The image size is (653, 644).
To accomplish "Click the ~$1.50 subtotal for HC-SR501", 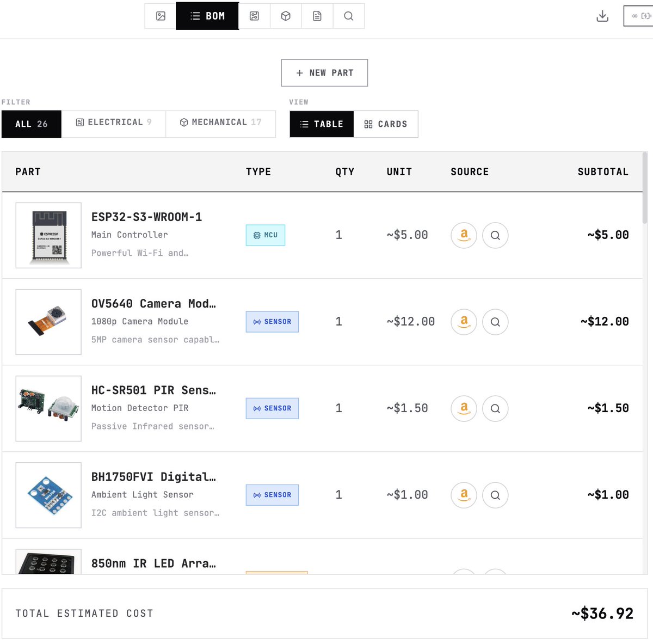I will 608,408.
